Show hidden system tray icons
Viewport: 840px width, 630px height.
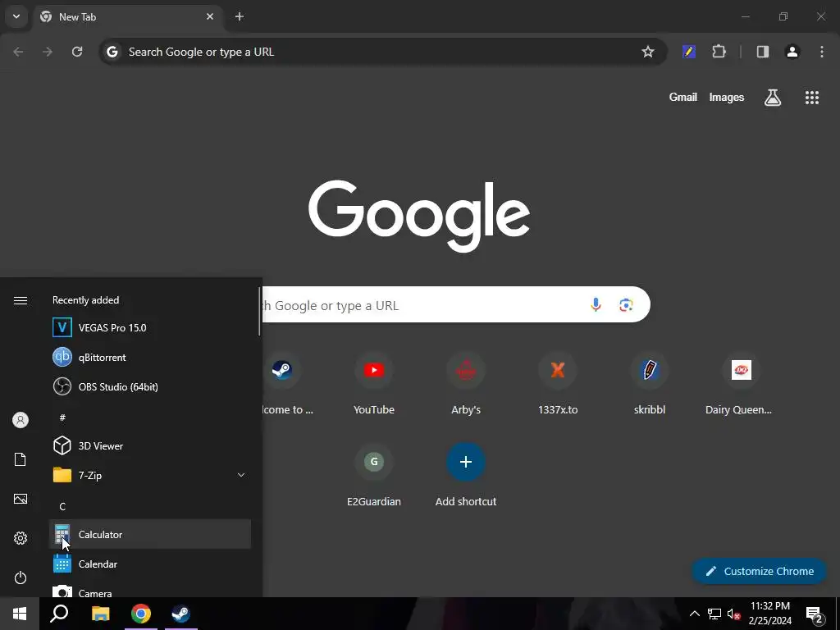(694, 614)
